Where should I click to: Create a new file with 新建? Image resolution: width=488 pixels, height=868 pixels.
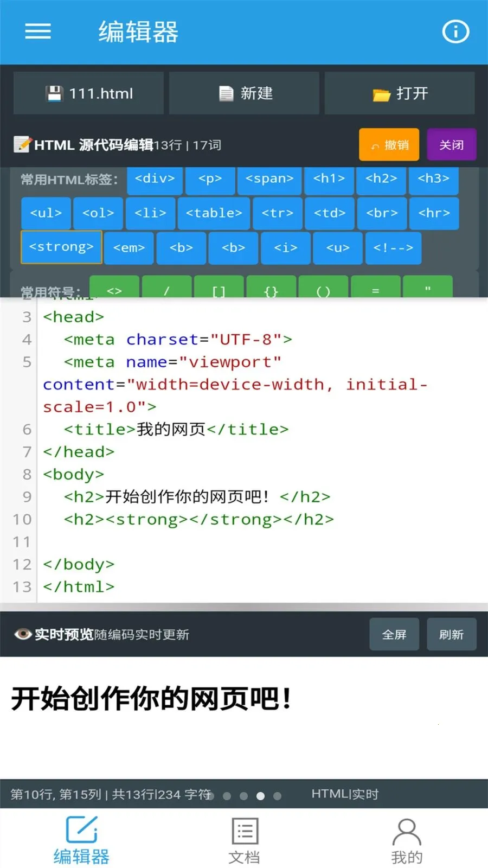click(x=245, y=93)
